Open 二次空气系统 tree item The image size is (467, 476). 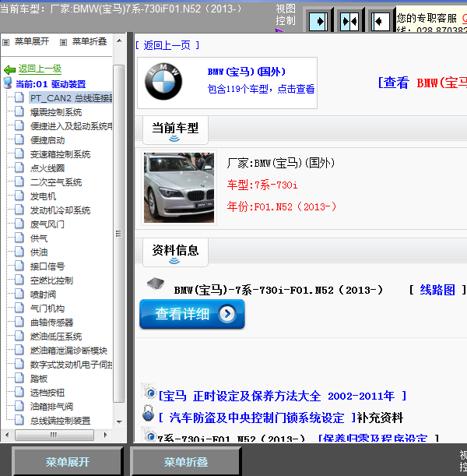pos(56,182)
